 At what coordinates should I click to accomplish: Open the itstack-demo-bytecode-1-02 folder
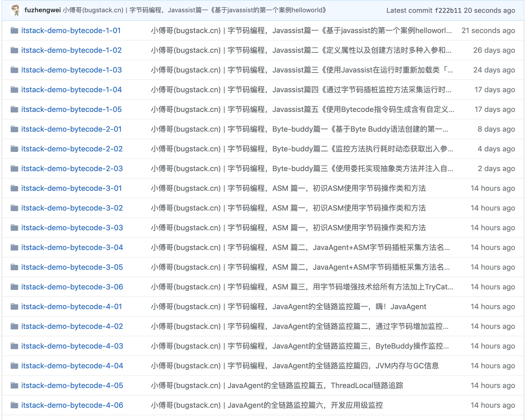click(71, 50)
